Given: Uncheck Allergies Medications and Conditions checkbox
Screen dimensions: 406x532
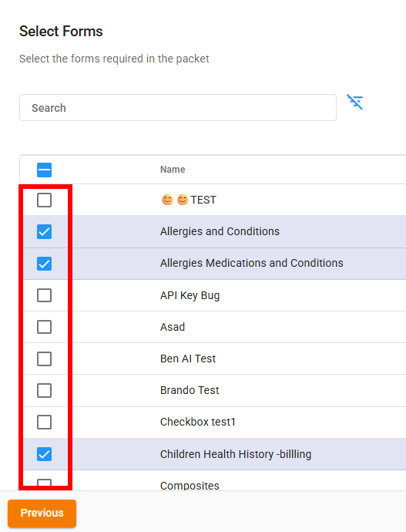Looking at the screenshot, I should point(45,264).
